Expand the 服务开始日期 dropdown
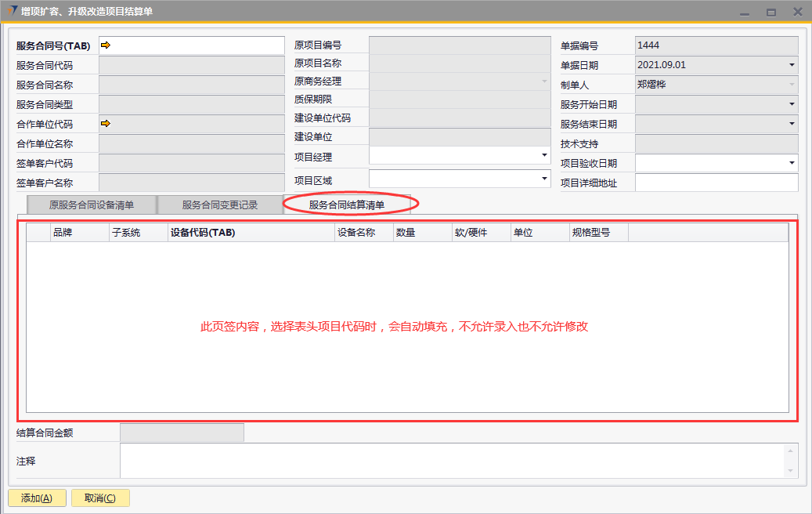 pos(792,104)
